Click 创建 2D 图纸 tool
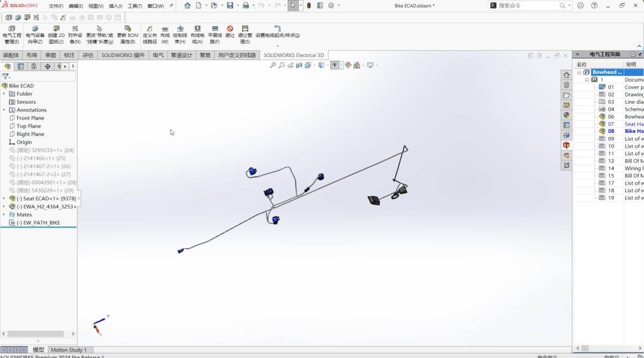Screen dimensions: 644x358 [x=56, y=35]
